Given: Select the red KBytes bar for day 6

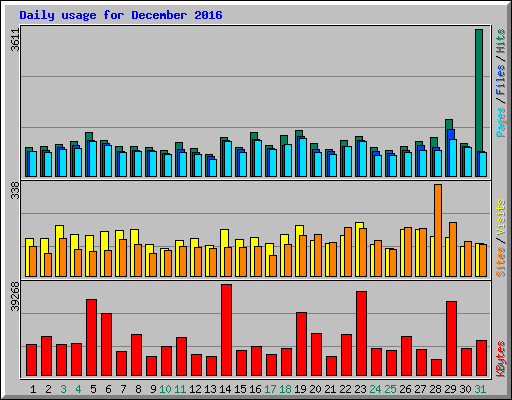Looking at the screenshot, I should click(107, 344).
